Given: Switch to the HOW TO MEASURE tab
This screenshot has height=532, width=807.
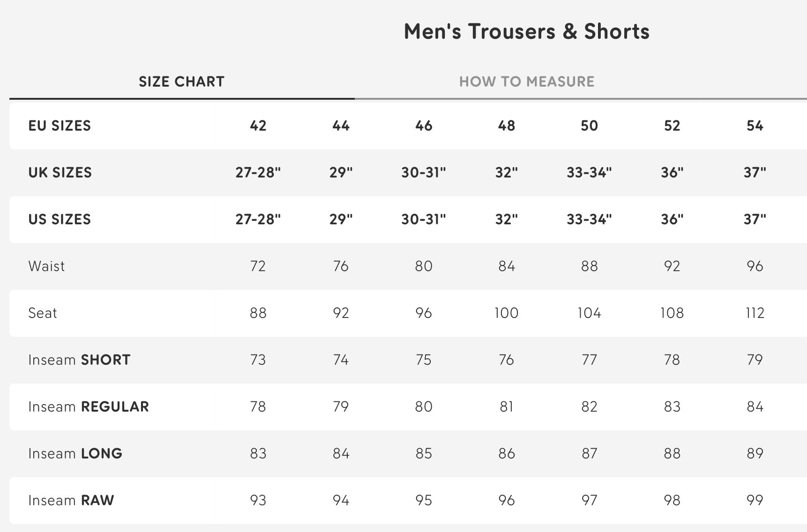Looking at the screenshot, I should [527, 81].
